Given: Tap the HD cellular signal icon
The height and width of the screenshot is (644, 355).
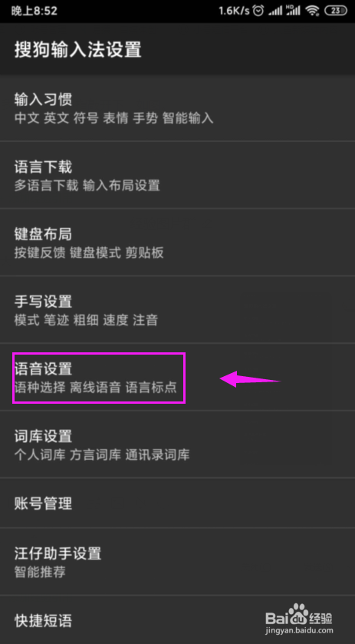Looking at the screenshot, I should click(x=294, y=11).
